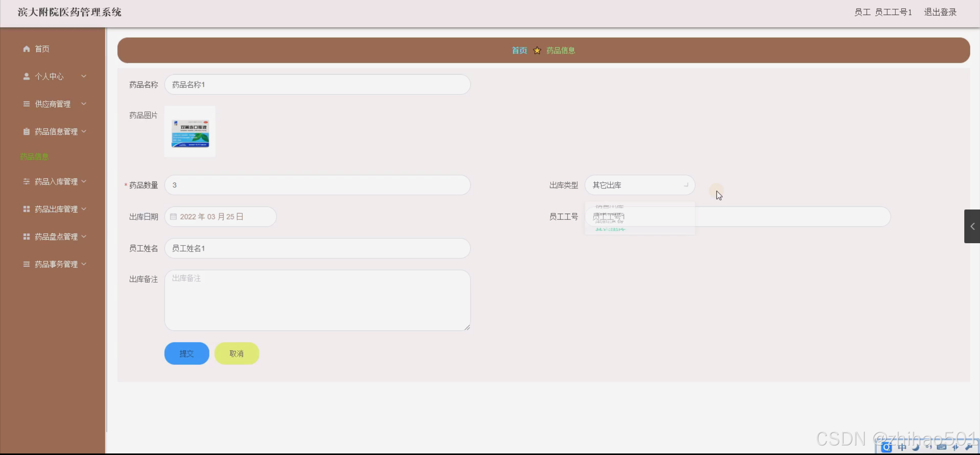Viewport: 980px width, 455px height.
Task: Click the clipboard icon beside 药品信息管理
Action: (x=26, y=131)
